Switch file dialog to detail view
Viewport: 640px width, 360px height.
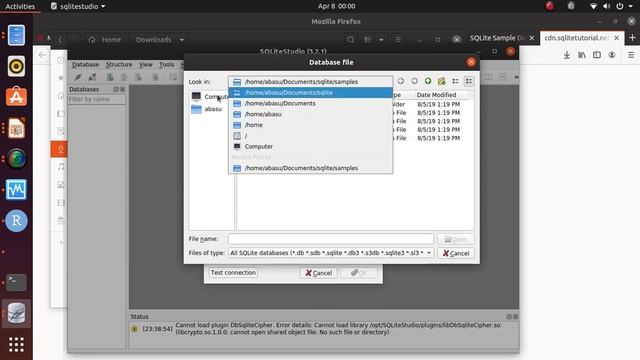click(469, 81)
